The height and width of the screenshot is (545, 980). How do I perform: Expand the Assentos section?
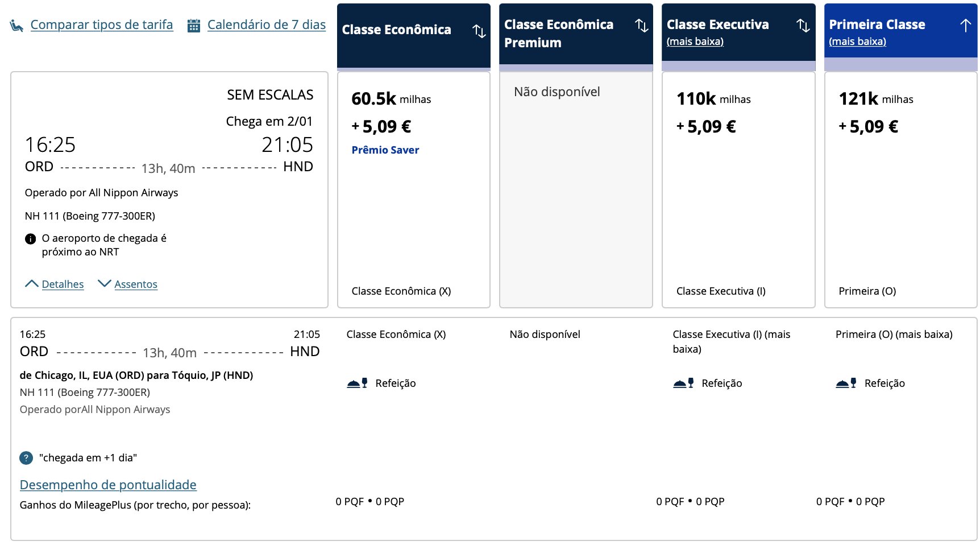[x=128, y=284]
